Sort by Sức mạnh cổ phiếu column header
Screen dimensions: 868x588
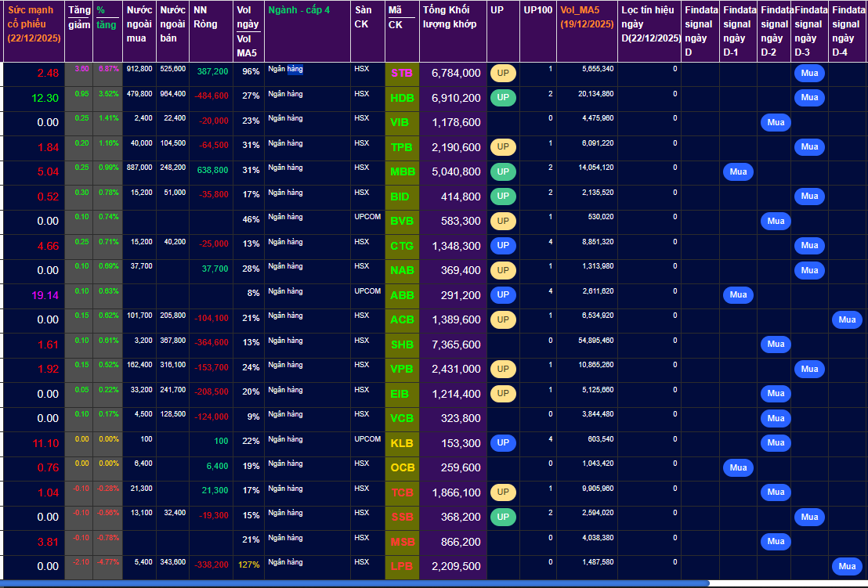[34, 31]
